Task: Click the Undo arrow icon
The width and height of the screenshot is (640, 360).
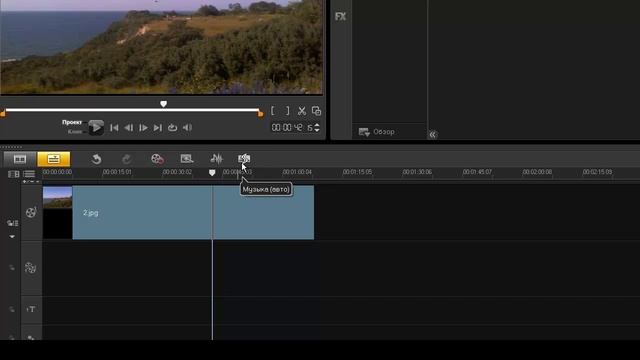Action: pos(96,159)
